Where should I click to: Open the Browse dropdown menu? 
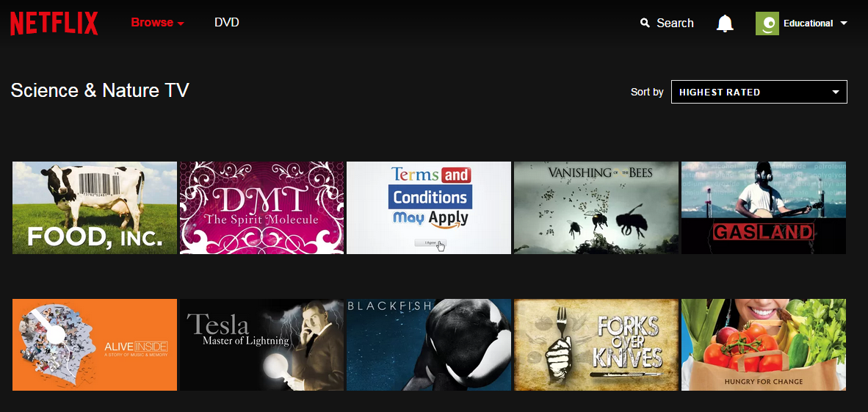point(157,23)
